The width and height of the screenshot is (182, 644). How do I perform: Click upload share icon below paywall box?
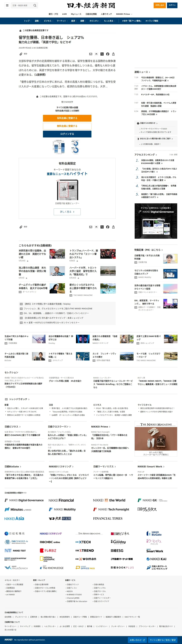113,227
